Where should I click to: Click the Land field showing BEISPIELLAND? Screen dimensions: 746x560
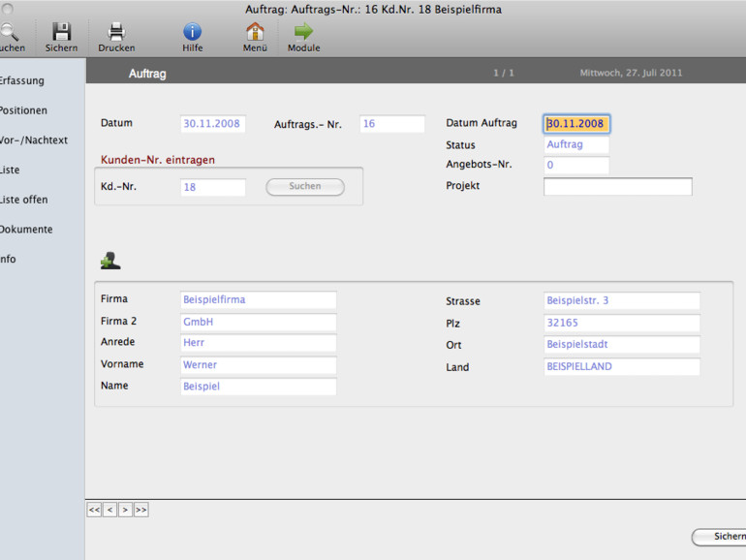[x=621, y=367]
